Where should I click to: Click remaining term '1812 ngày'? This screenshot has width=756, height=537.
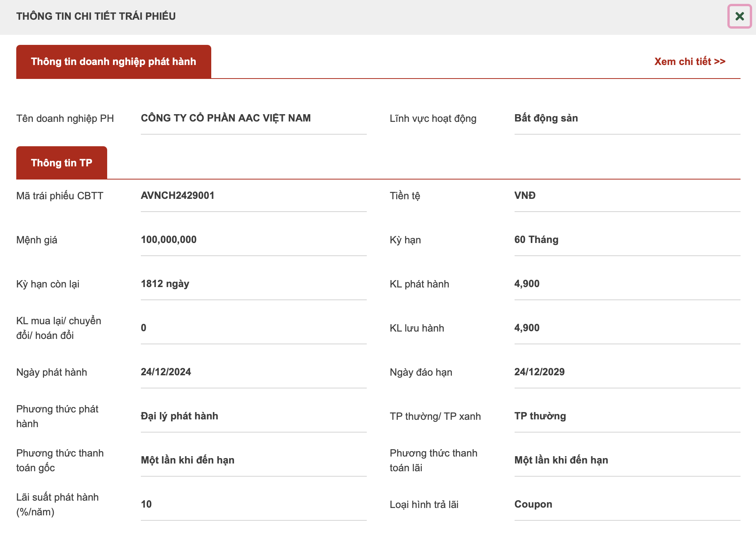coord(165,284)
